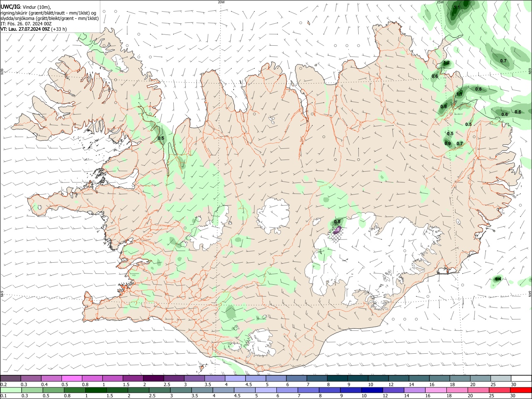Pick the lower-row palest green 0.1 swatch
This screenshot has width=532, height=399.
tap(10, 390)
